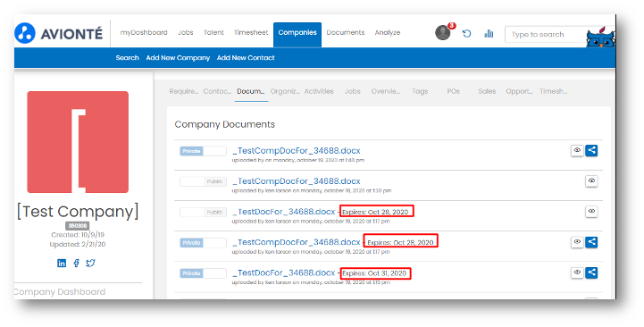The width and height of the screenshot is (644, 327).
Task: Click the Company Documents heading
Action: coord(225,124)
